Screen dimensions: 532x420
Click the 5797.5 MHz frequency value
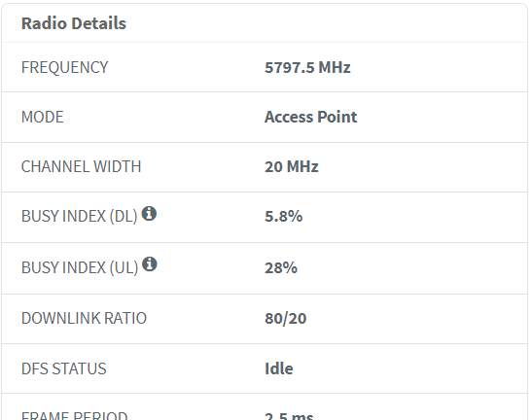coord(307,67)
